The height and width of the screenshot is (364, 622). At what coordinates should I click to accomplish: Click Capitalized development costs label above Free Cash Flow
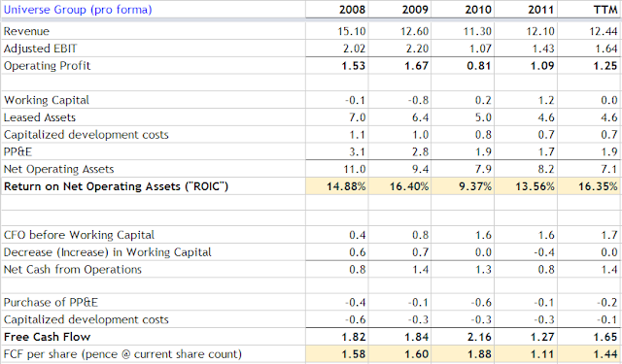click(x=86, y=319)
